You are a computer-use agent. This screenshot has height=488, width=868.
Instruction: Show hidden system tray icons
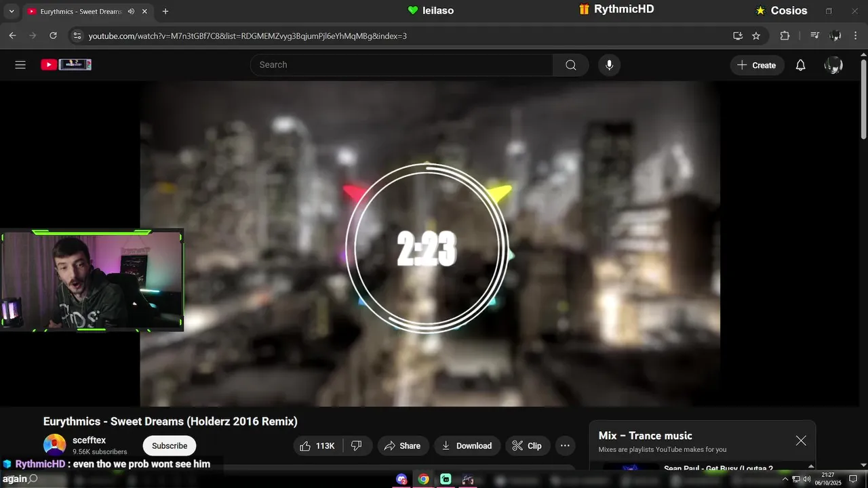(785, 479)
